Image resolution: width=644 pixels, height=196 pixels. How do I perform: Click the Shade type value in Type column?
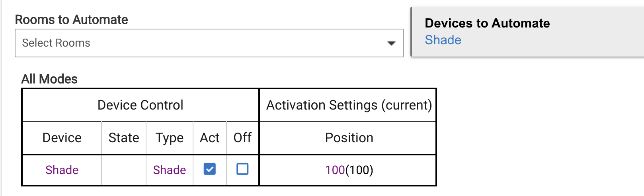[169, 170]
